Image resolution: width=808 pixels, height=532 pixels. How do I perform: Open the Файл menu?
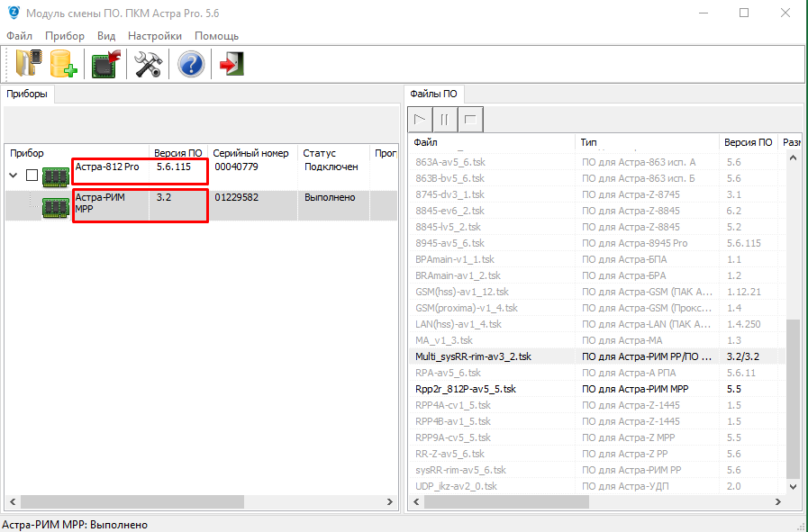[19, 36]
